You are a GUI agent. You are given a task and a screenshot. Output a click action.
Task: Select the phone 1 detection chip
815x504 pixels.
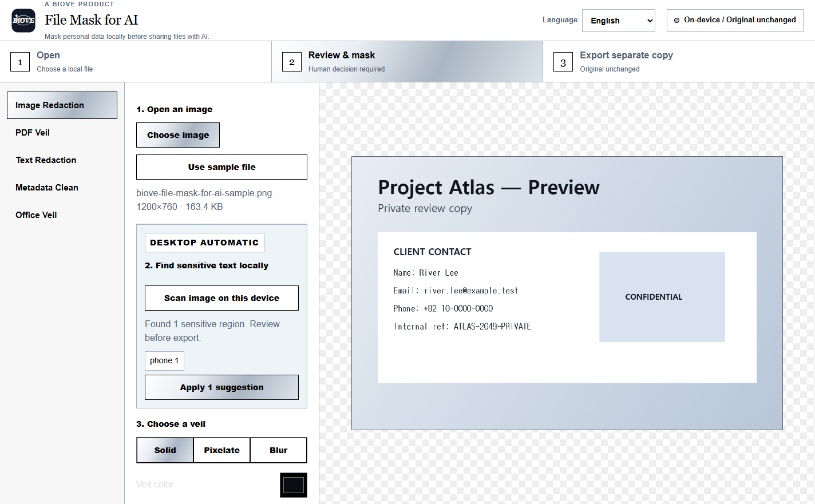coord(164,361)
